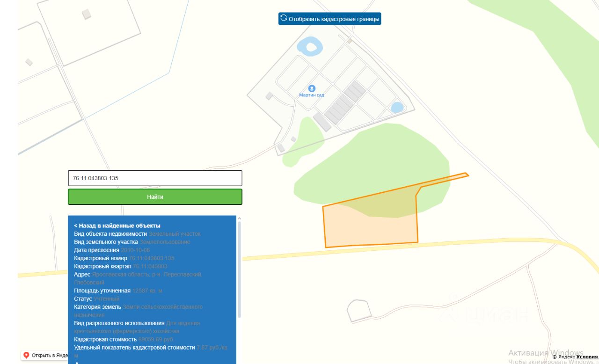The height and width of the screenshot is (364, 599).
Task: Click the white triangle at the panel bottom
Action: click(x=77, y=362)
